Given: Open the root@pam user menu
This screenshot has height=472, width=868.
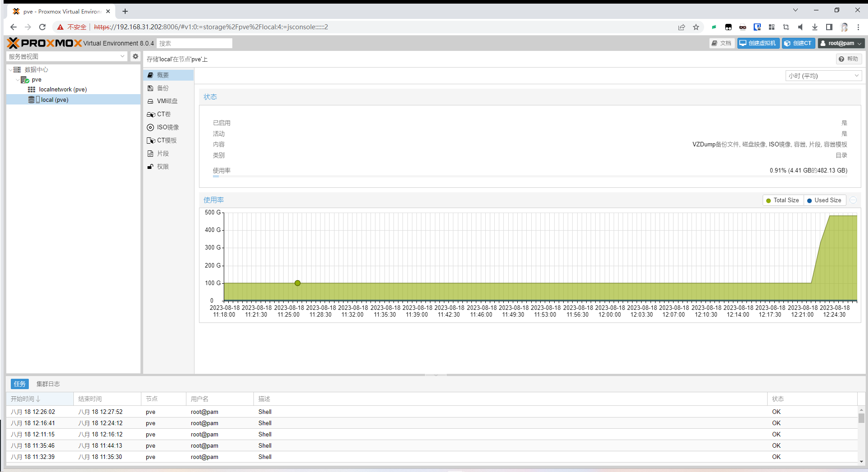Looking at the screenshot, I should click(x=841, y=43).
